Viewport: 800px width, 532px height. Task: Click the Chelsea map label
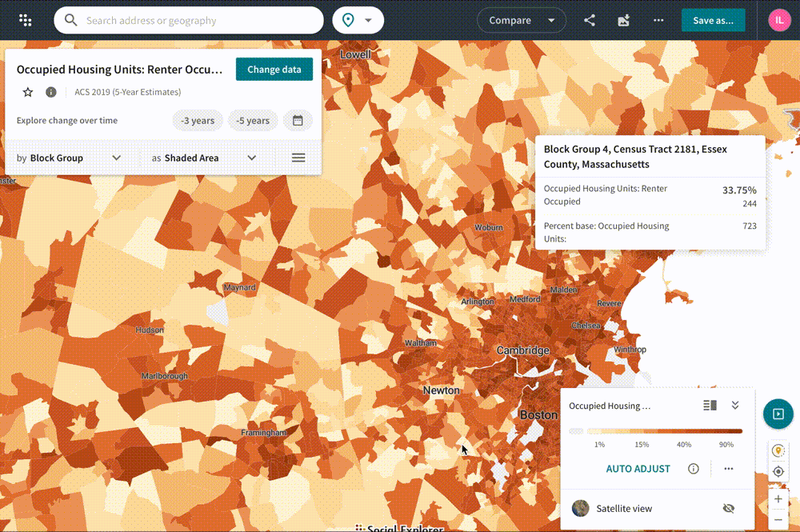[586, 326]
